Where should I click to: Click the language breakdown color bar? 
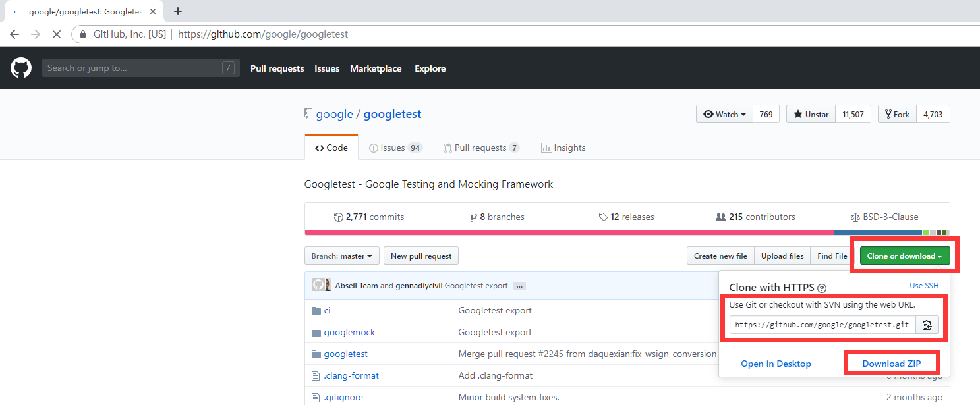point(627,232)
